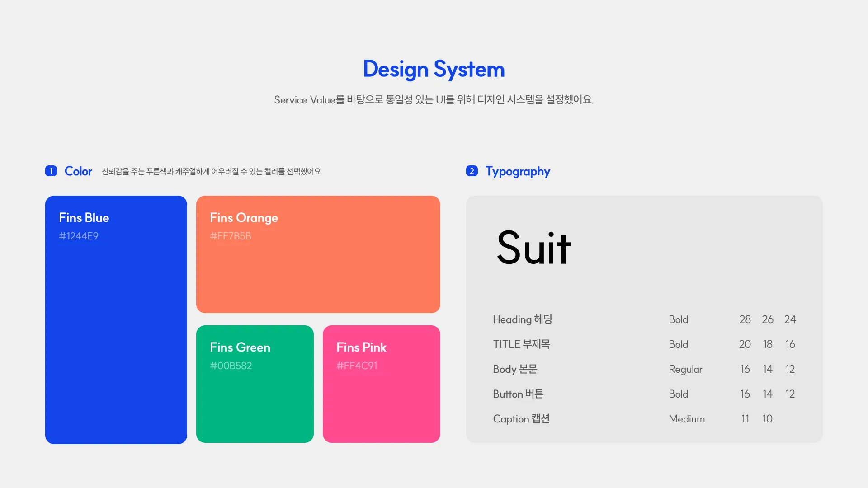The image size is (868, 488).
Task: Click the hex code #FF4C91
Action: point(357,366)
